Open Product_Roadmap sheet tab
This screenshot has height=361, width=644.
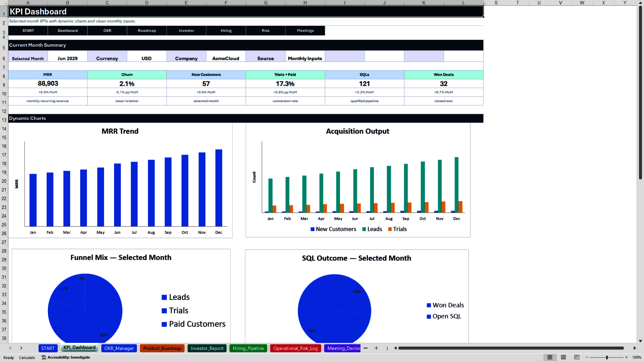pos(162,348)
